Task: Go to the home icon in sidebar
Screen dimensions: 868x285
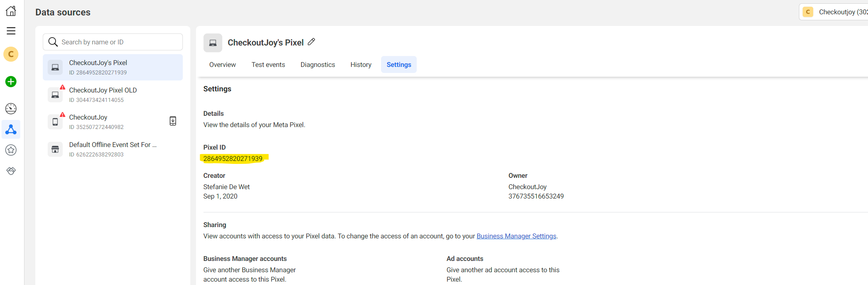Action: coord(11,11)
